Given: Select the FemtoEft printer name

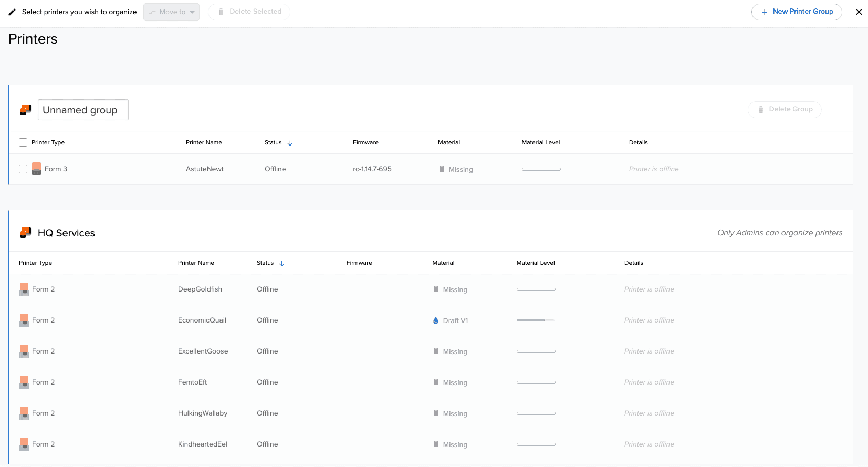Looking at the screenshot, I should 193,382.
